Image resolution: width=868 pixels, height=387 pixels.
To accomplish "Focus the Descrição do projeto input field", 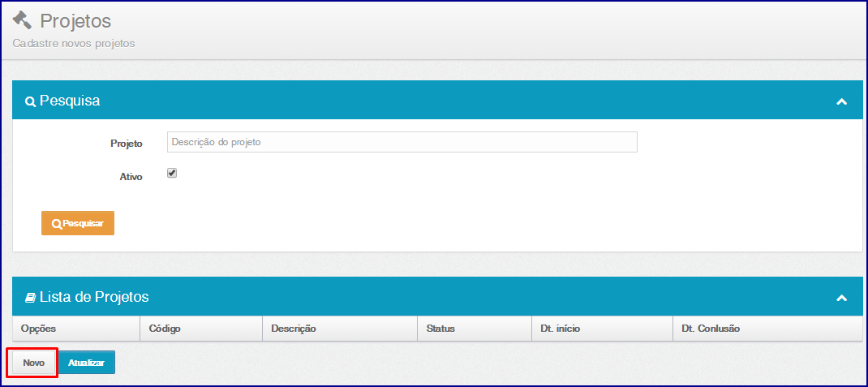I will coord(402,142).
